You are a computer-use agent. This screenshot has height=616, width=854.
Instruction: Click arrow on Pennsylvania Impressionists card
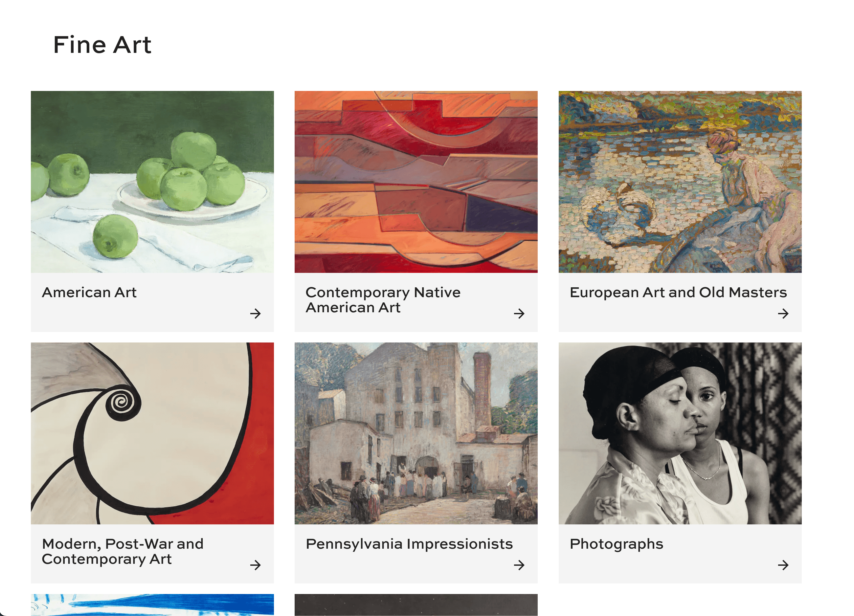point(519,565)
